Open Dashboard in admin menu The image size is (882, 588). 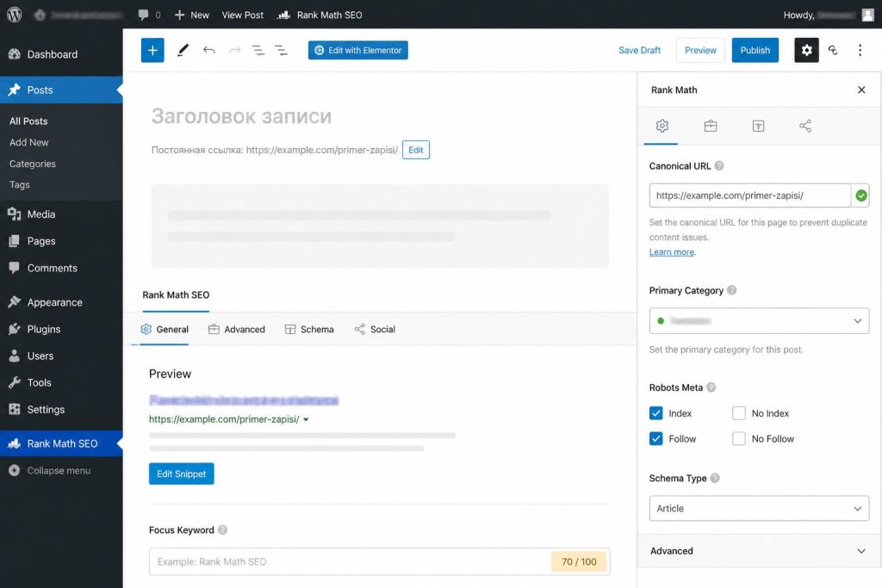coord(61,54)
